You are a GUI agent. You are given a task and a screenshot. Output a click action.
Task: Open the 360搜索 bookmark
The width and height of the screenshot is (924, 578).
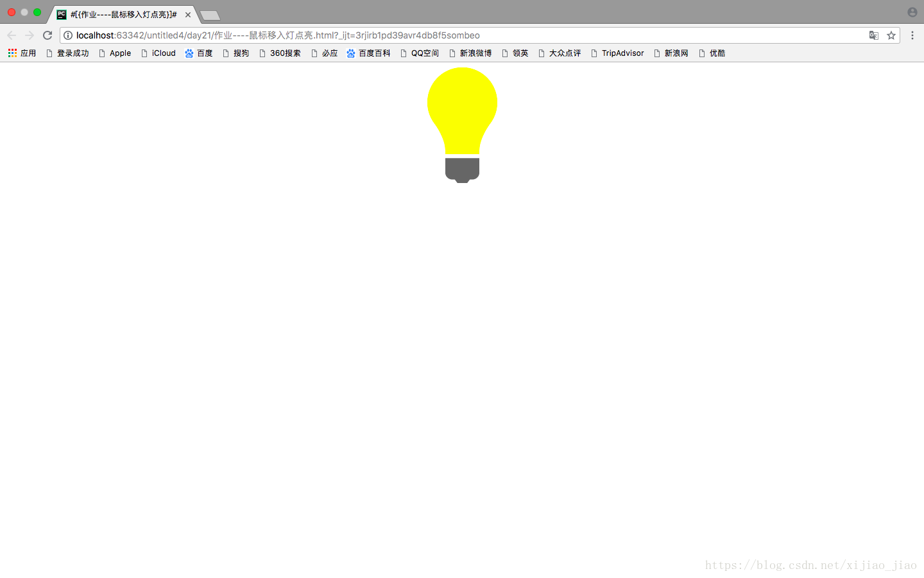(x=280, y=53)
